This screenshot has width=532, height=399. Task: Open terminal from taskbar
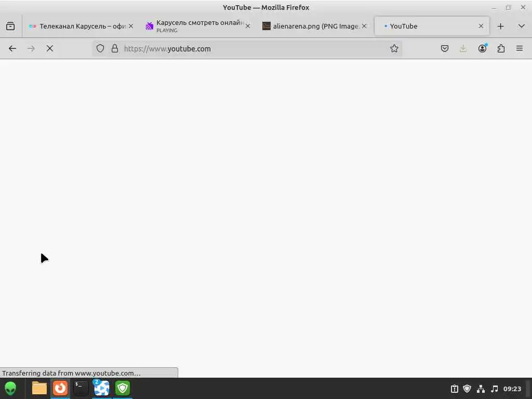click(x=81, y=389)
